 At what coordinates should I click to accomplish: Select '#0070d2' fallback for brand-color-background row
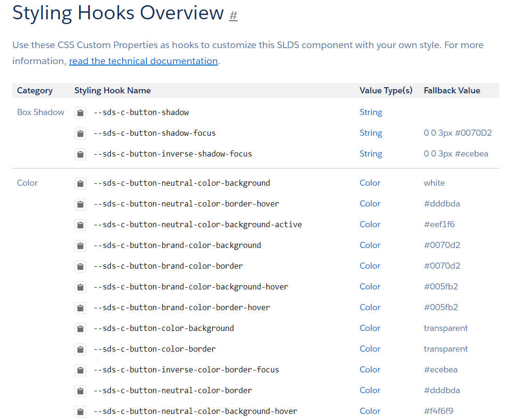(x=442, y=245)
